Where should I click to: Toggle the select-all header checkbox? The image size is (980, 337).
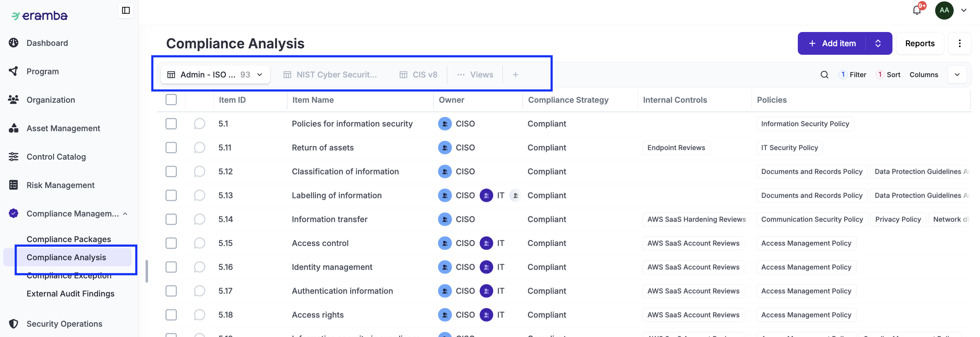pyautogui.click(x=171, y=100)
